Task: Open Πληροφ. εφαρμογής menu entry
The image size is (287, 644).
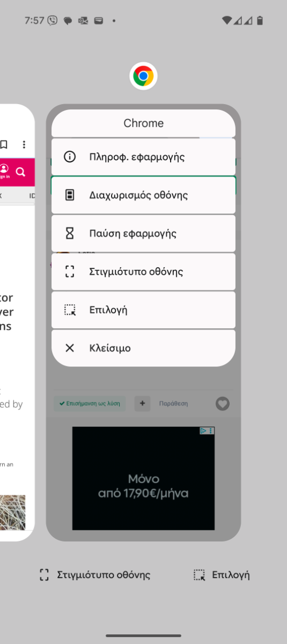Action: [143, 157]
